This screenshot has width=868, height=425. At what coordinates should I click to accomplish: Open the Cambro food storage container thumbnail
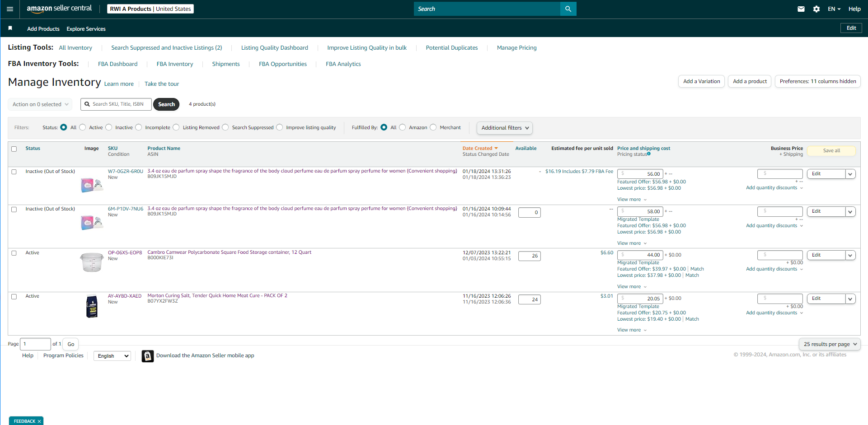point(92,262)
